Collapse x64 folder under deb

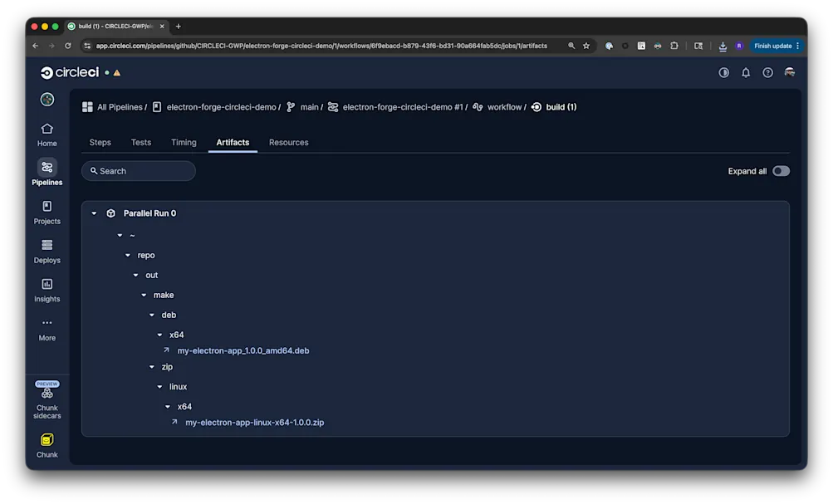(x=159, y=335)
